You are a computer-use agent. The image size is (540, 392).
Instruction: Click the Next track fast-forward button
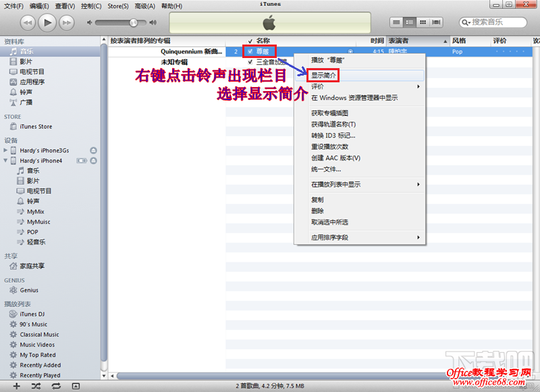(67, 23)
